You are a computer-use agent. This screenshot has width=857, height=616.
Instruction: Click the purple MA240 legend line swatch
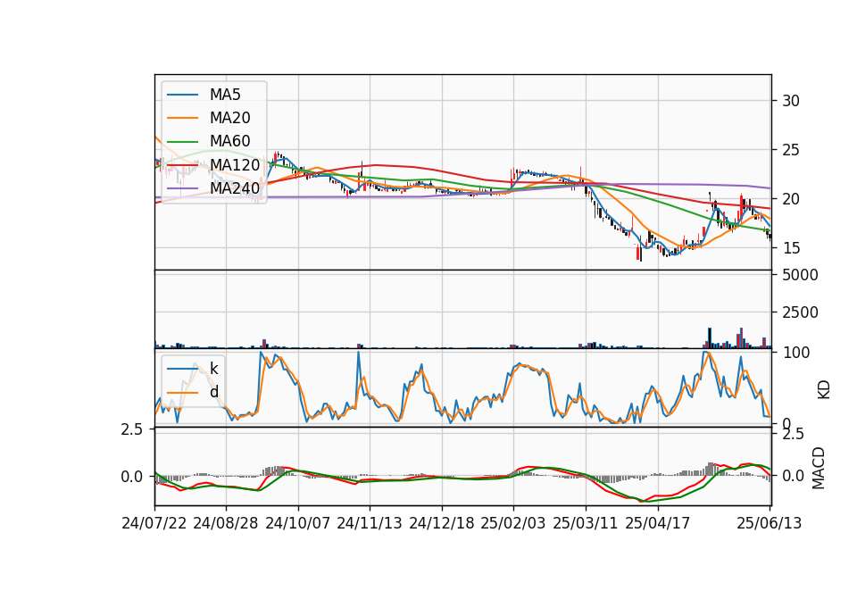tap(182, 188)
